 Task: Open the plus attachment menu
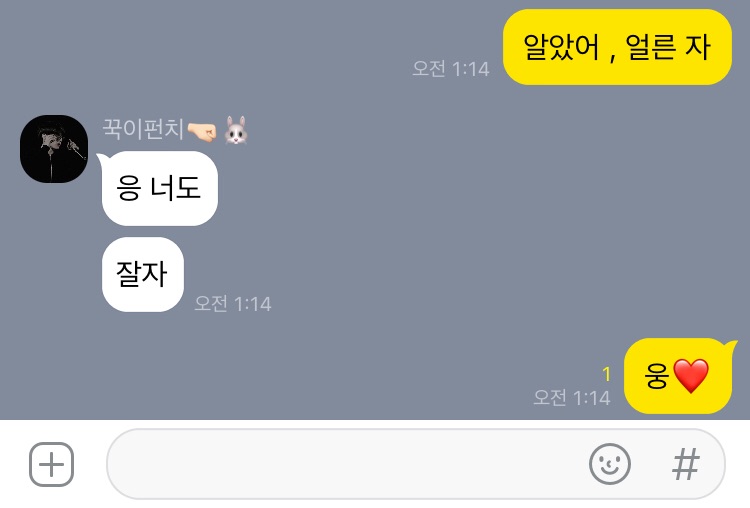pos(52,464)
